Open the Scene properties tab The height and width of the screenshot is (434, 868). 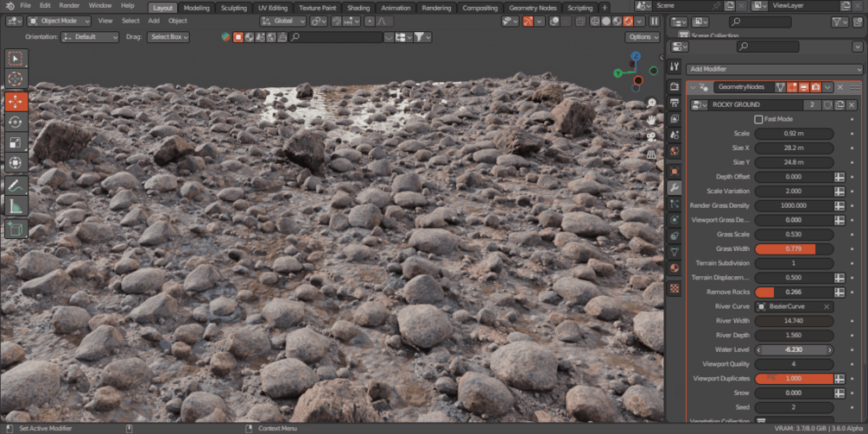[675, 135]
